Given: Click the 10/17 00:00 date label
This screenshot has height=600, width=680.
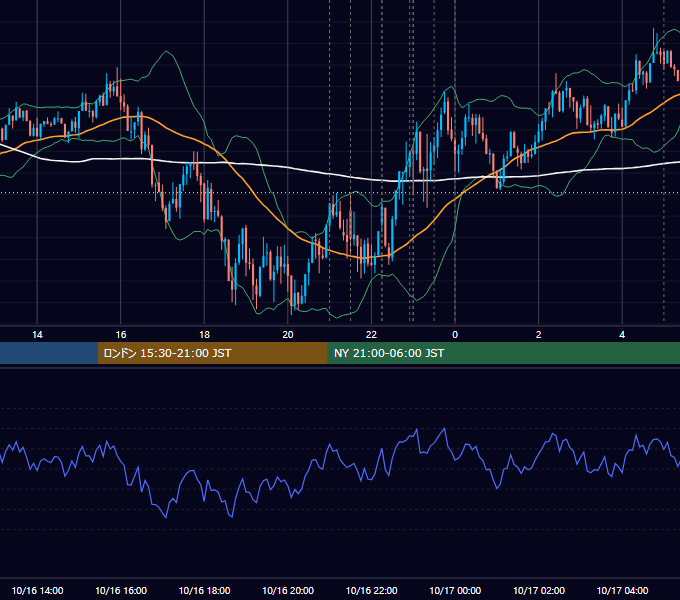Looking at the screenshot, I should pyautogui.click(x=455, y=590).
